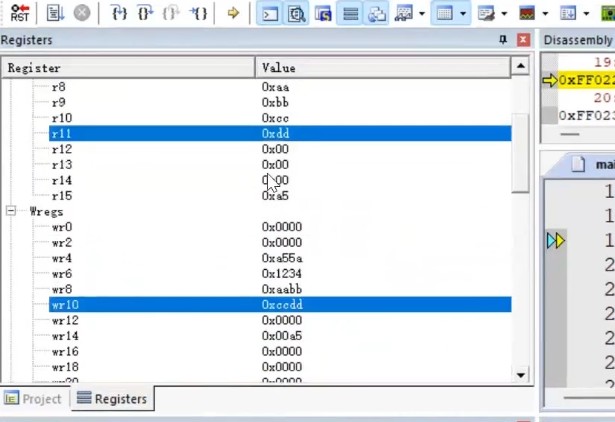Viewport: 615px width, 422px height.
Task: Select the Registers tab
Action: pos(112,398)
